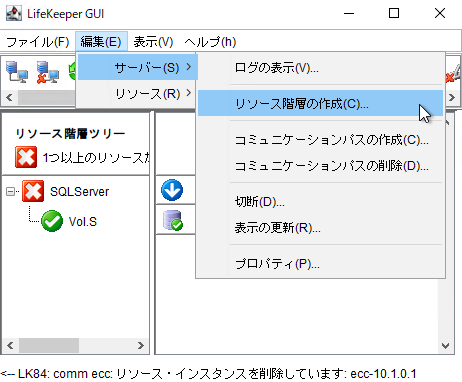The image size is (462, 382).
Task: Choose 切断(D)... menu item
Action: coord(320,202)
